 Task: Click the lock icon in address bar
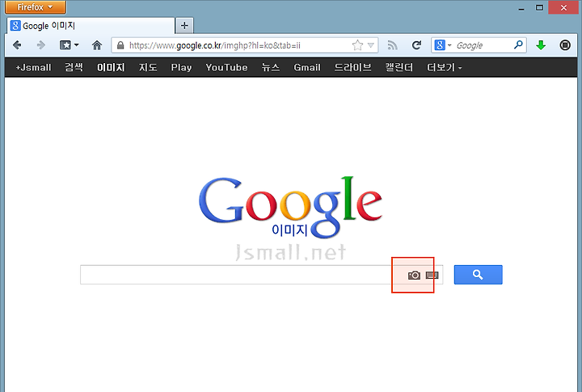120,45
